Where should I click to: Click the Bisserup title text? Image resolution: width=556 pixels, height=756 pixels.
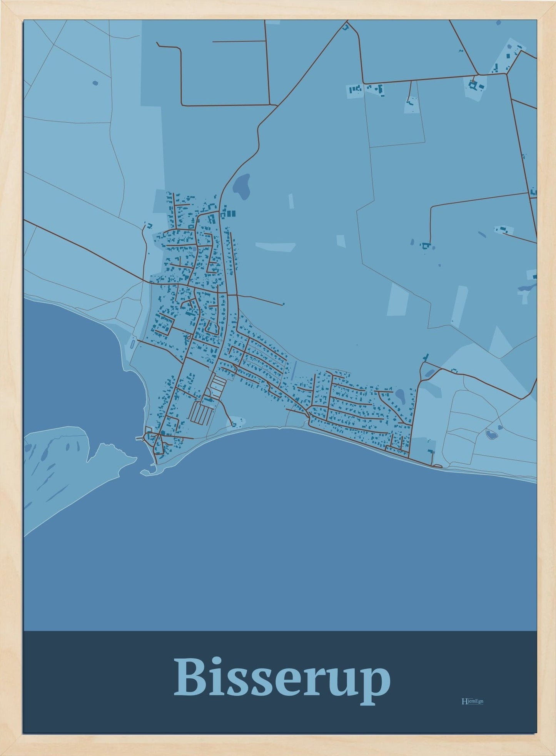point(282,681)
